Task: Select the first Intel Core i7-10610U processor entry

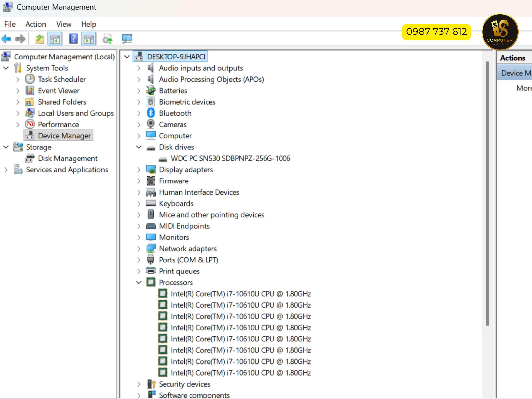Action: click(241, 294)
